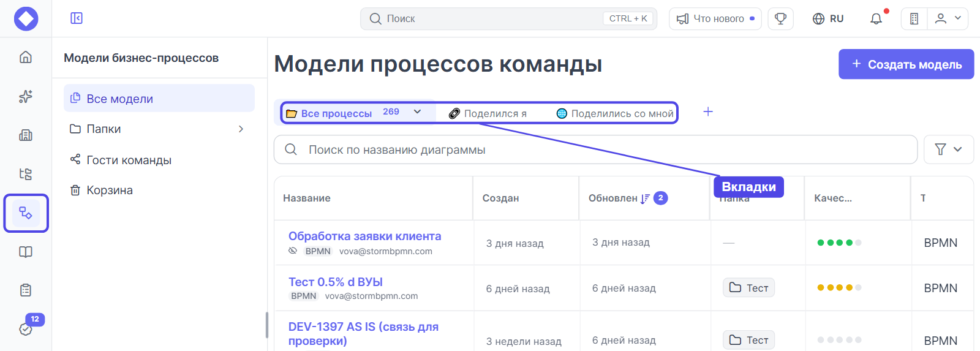Open the 'Что нового' announcements
This screenshot has width=980, height=351.
coord(715,18)
